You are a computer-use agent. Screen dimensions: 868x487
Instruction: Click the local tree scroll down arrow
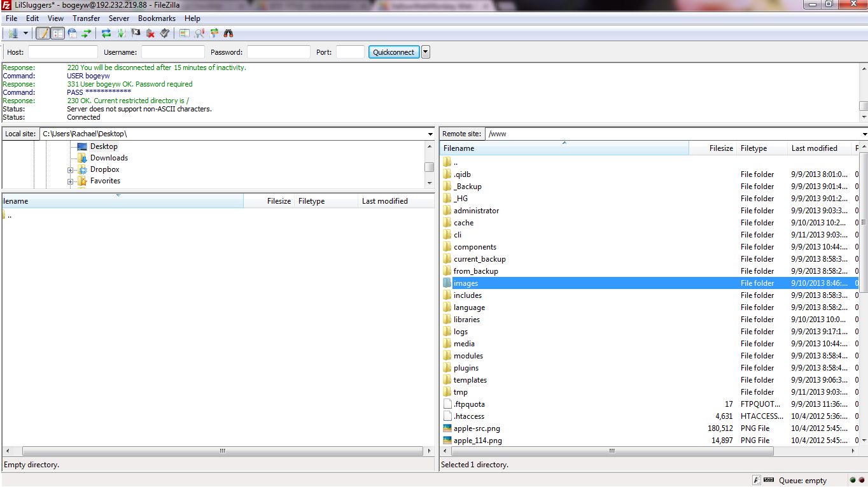430,183
